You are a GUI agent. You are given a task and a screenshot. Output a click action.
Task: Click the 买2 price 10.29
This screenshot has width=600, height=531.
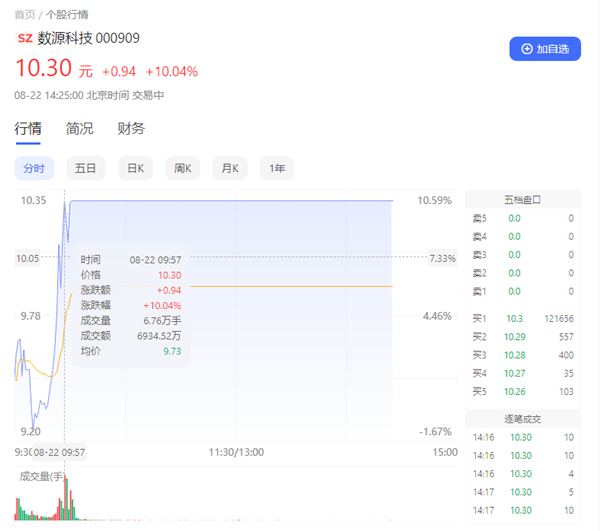(515, 337)
